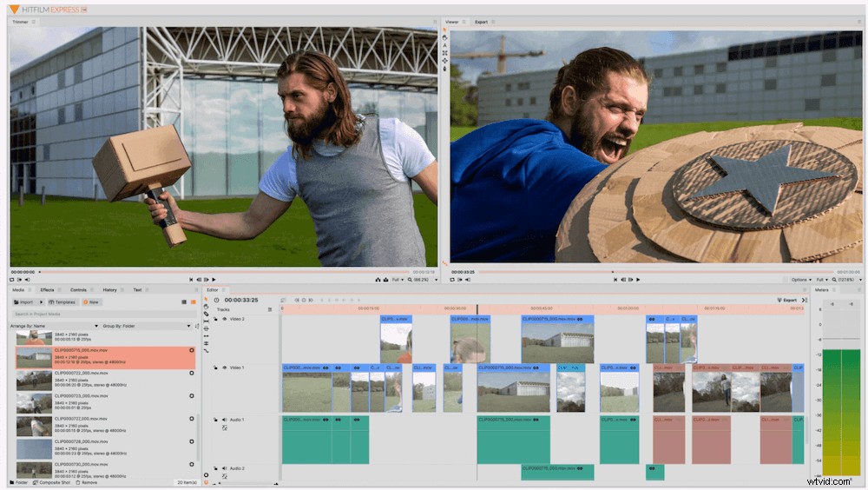Step to previous frame in Trimmer

[199, 280]
